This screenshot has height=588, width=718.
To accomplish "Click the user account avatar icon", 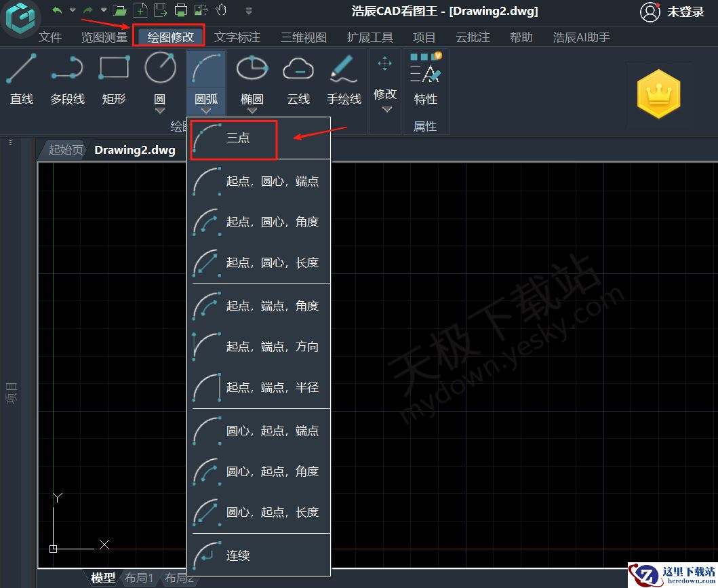I will (x=650, y=12).
